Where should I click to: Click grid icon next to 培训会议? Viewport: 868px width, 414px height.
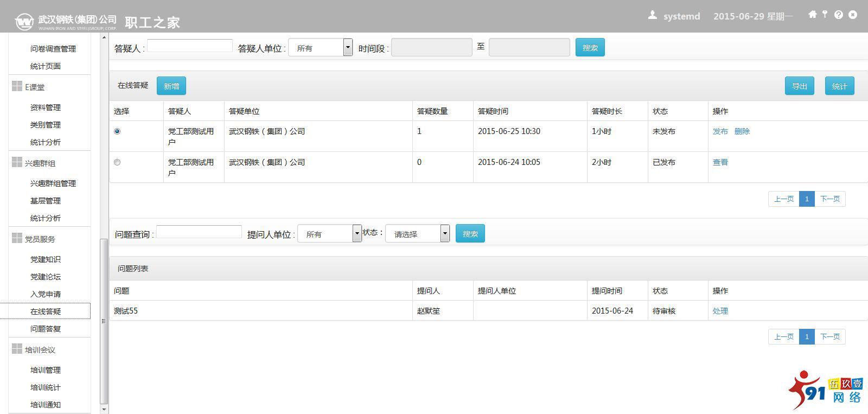[17, 349]
